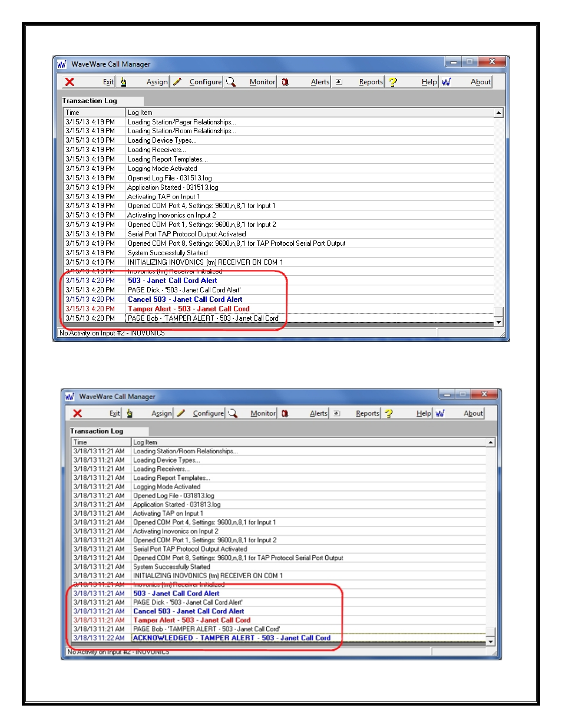Screen dimensions: 562x728
Task: Select 'Loading Device Types...' row in 3/18/13 log
Action: pyautogui.click(x=279, y=460)
